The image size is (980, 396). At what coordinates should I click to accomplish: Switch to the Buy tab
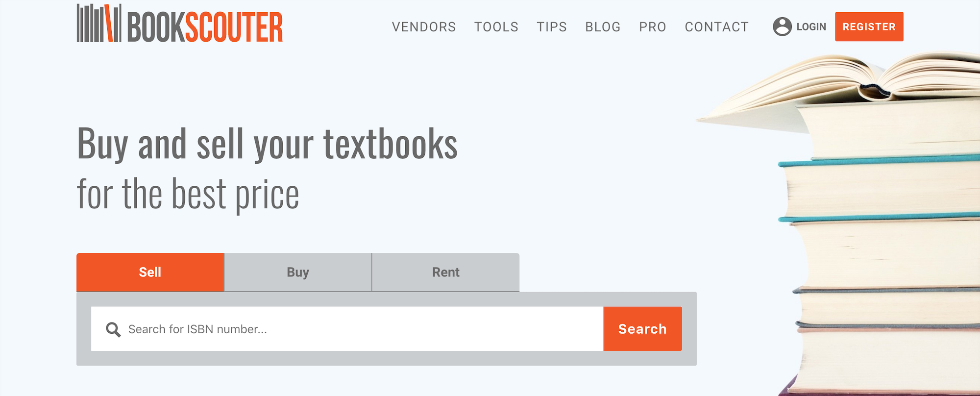[298, 272]
